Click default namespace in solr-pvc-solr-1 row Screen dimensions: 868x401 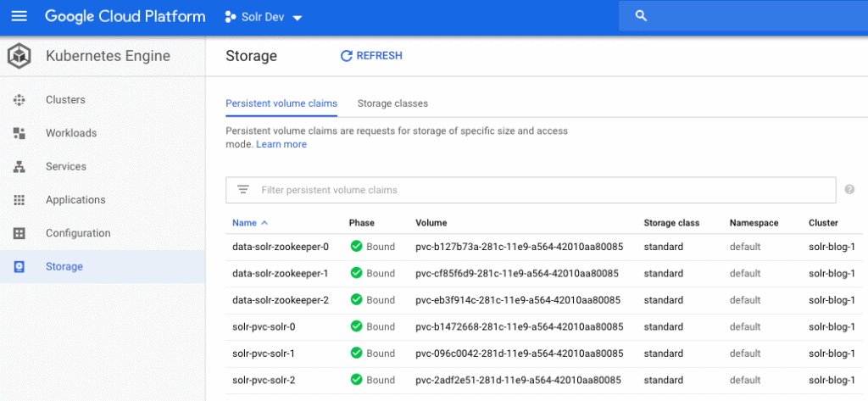pos(745,354)
